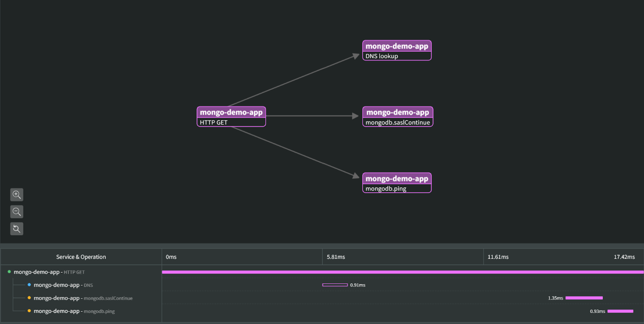Click the orange dot beside mongodb.saslContinue row

pos(29,298)
